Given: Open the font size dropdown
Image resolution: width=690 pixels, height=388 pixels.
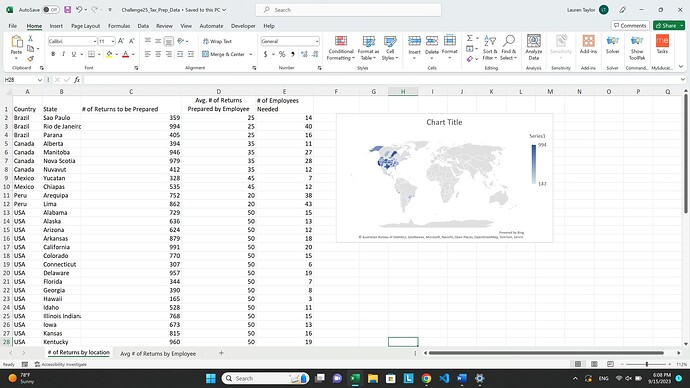Looking at the screenshot, I should 113,41.
